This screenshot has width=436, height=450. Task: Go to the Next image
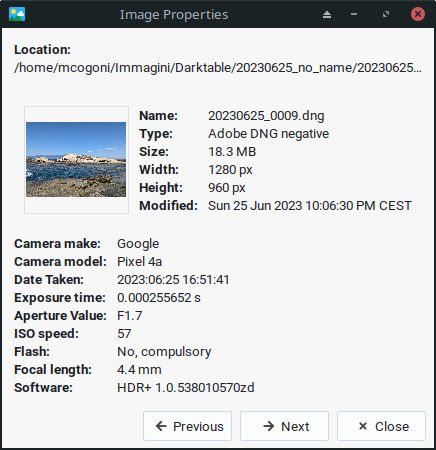tap(284, 426)
